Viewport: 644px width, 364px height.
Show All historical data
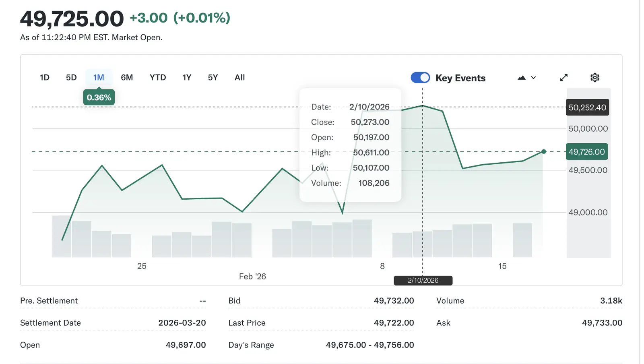(239, 78)
